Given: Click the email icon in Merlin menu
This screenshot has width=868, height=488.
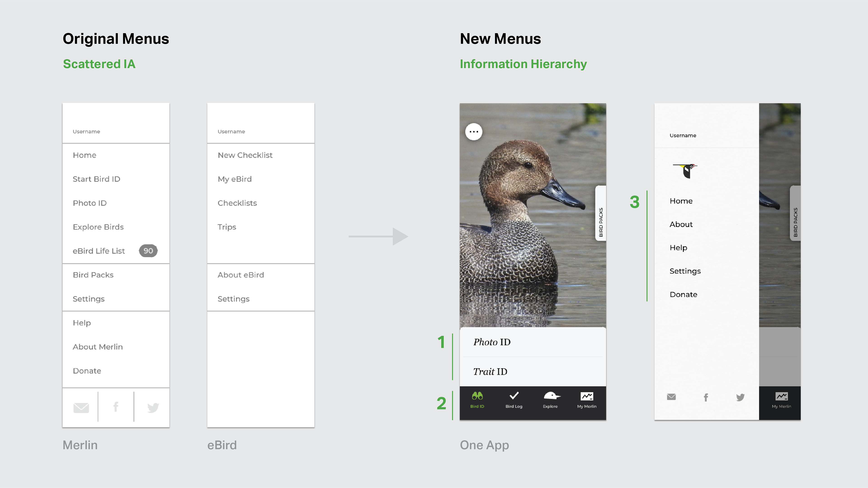Looking at the screenshot, I should 81,408.
